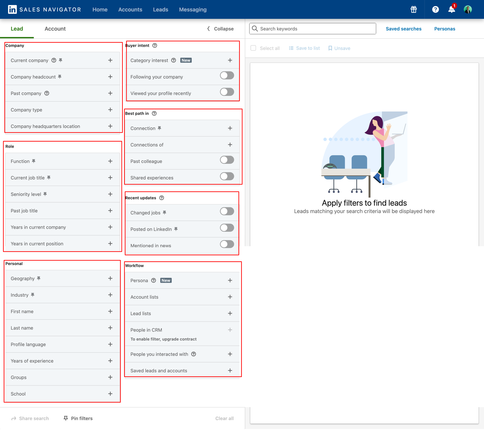Go to the Home menu

tap(100, 9)
